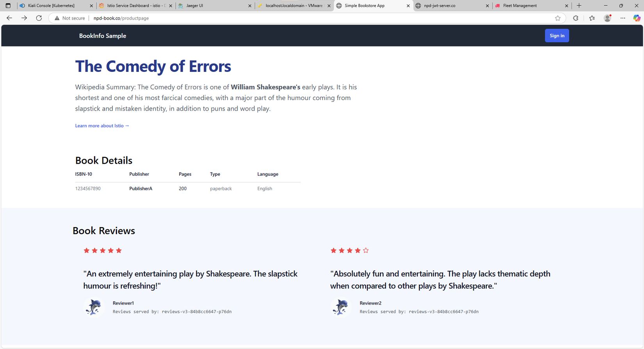Click the five-star rating of Reviewer1
This screenshot has width=644, height=349.
pos(103,251)
